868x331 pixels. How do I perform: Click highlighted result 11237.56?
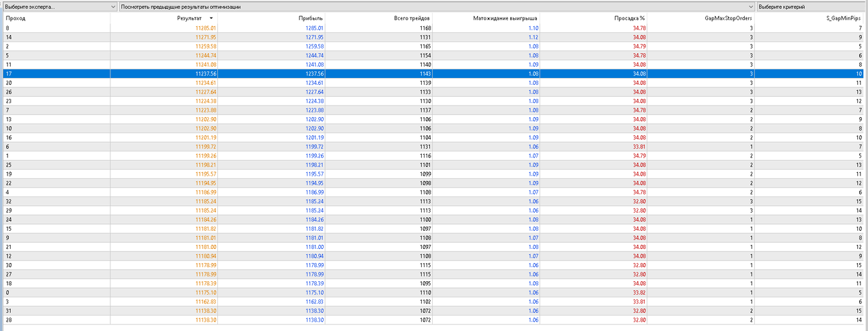(x=205, y=73)
